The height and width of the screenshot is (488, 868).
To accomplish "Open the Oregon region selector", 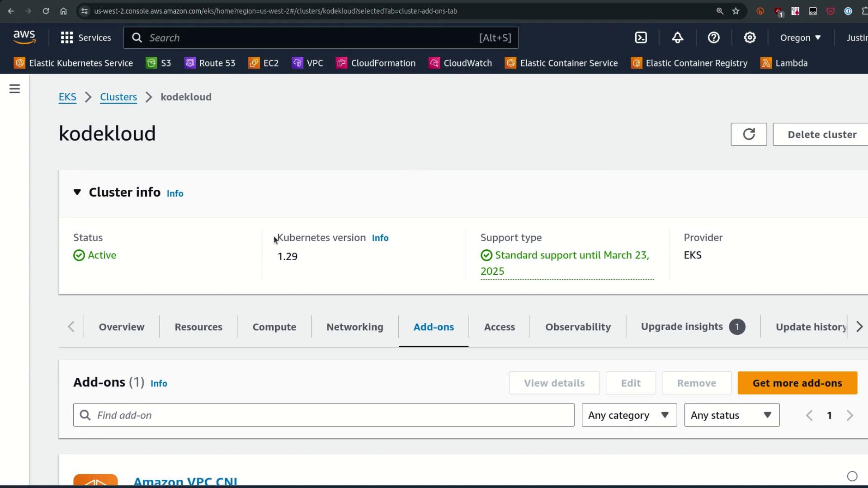I will [800, 38].
